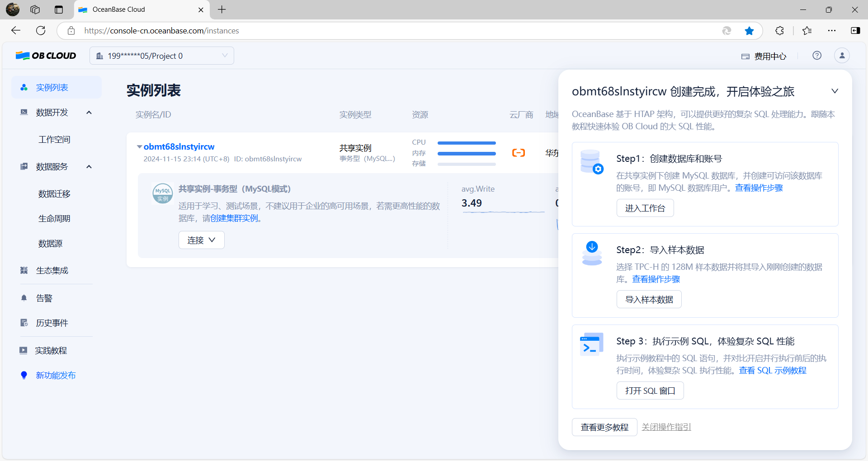Click the 新功能发布 lightbulb icon
Screen dimensions: 868x461
click(24, 375)
